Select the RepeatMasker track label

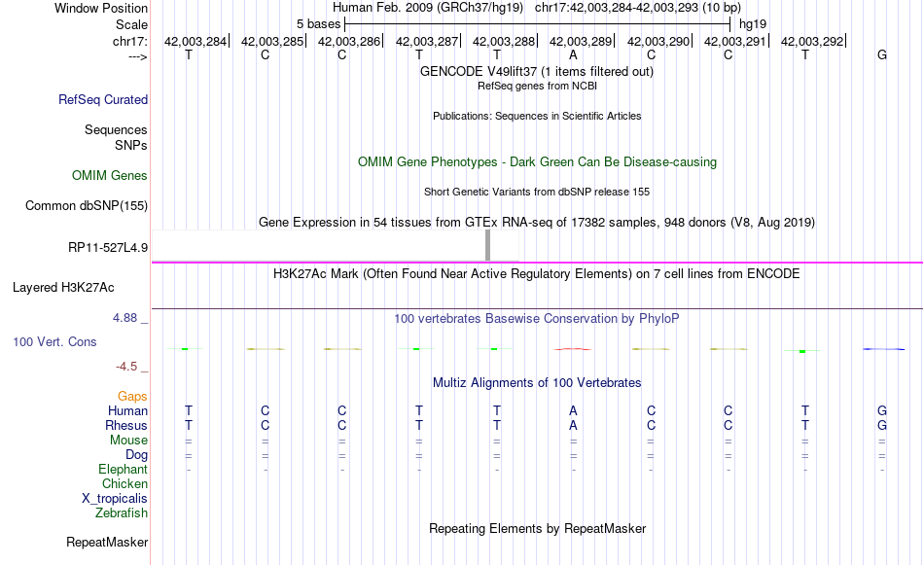click(x=107, y=542)
